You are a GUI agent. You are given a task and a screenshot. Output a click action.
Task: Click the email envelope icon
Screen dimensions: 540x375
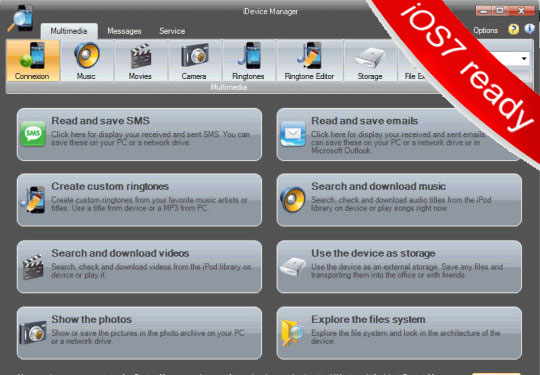coord(293,134)
